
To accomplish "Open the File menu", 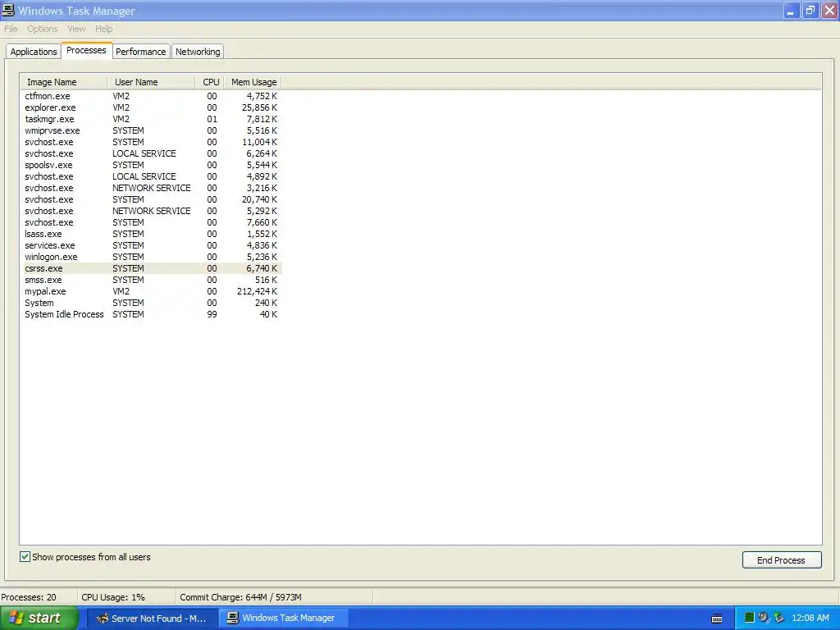I will [x=11, y=29].
